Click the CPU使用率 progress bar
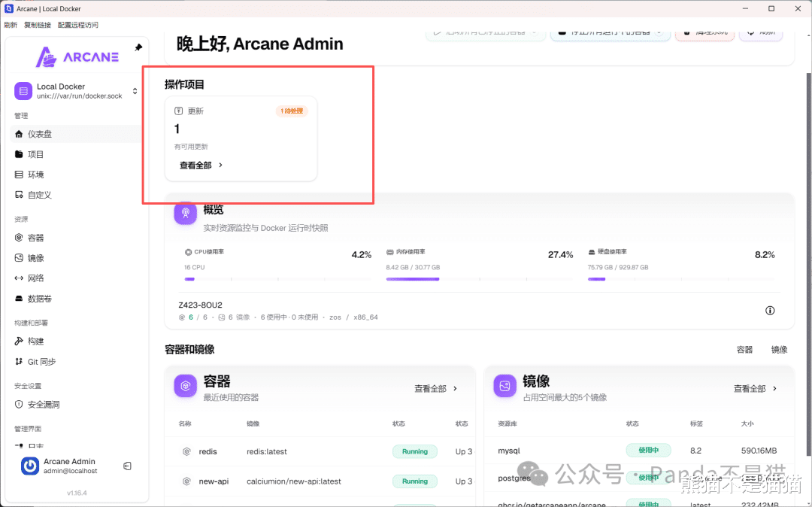Screen dimensions: 812x507 (x=277, y=279)
